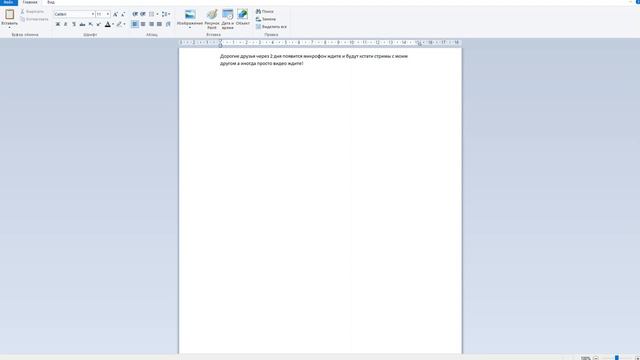Switch to the Вид ribbon tab
Image resolution: width=640 pixels, height=360 pixels.
click(51, 2)
